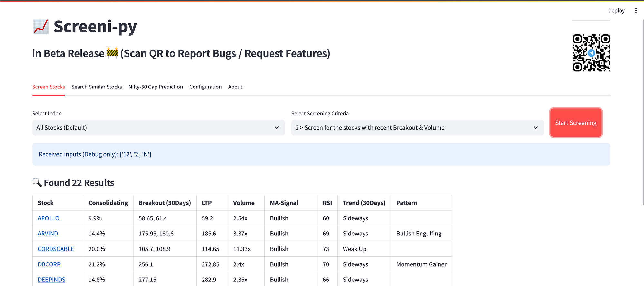Click the construction barrier emoji in subtitle

pyautogui.click(x=112, y=53)
